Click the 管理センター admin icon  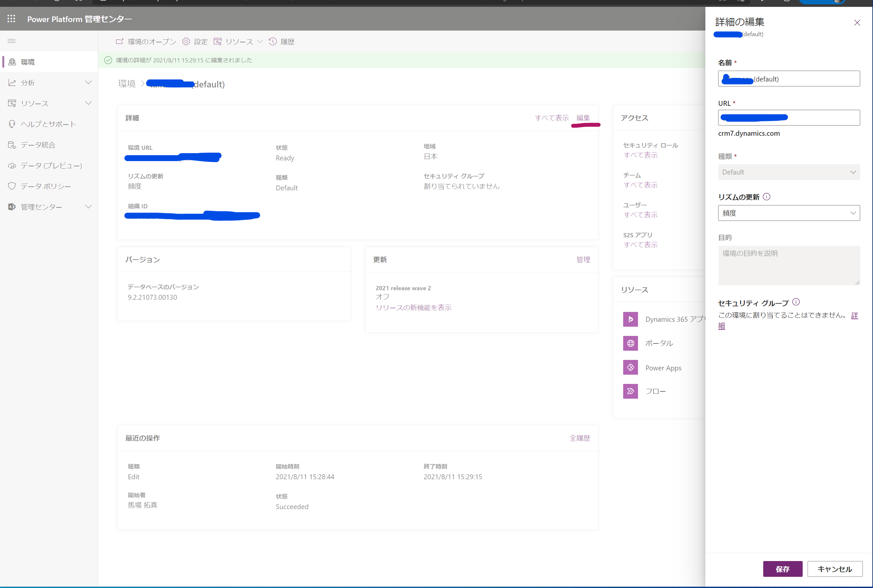(x=12, y=207)
